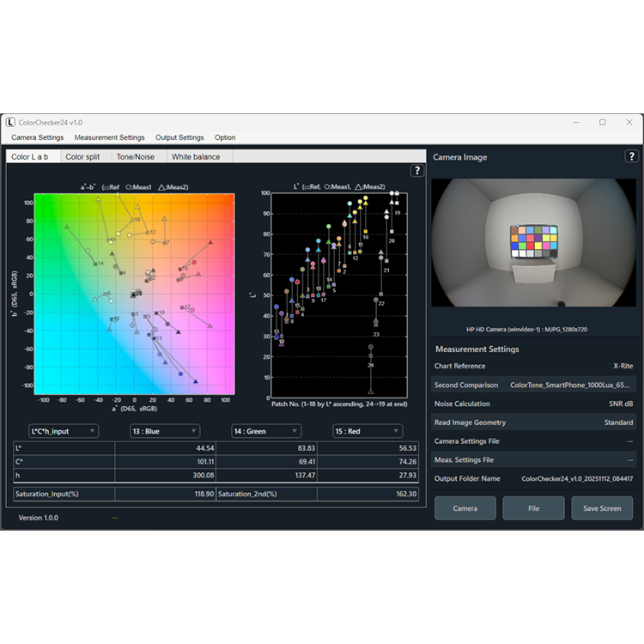Open the 15 : Red patch dropdown
Screen dimensions: 644x644
367,431
